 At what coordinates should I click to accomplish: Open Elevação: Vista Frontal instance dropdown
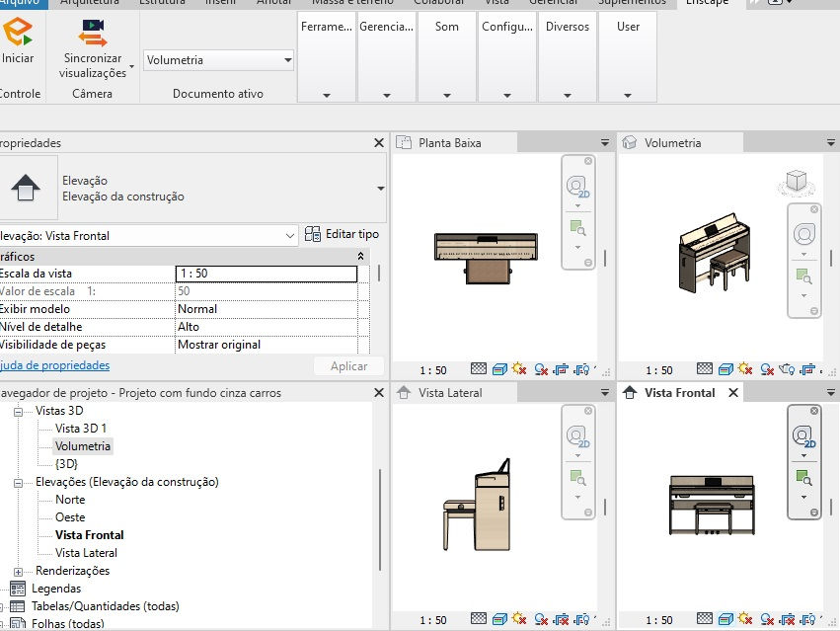(290, 235)
